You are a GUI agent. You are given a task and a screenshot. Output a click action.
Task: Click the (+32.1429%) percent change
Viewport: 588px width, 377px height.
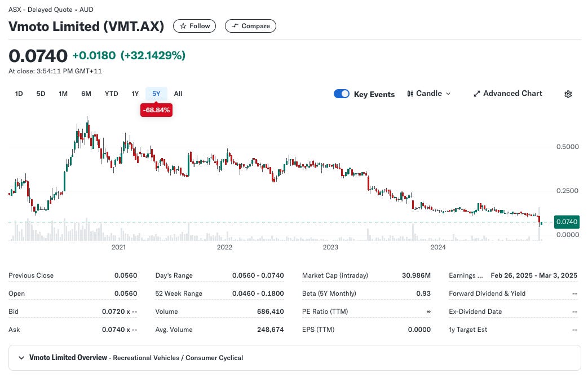pos(153,55)
